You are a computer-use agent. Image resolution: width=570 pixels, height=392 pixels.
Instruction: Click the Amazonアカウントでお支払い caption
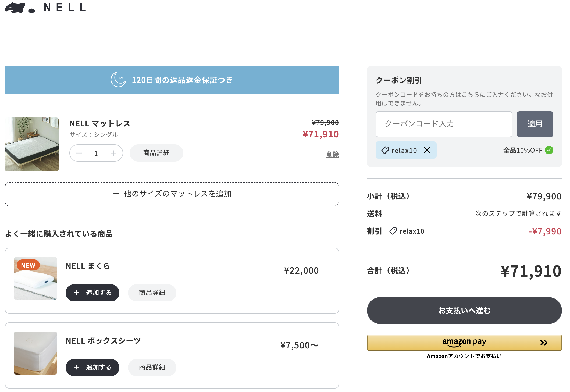point(464,356)
